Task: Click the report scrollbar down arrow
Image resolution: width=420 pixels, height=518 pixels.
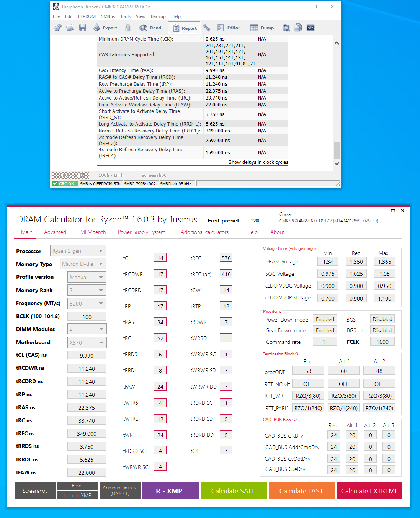Action: 337,163
